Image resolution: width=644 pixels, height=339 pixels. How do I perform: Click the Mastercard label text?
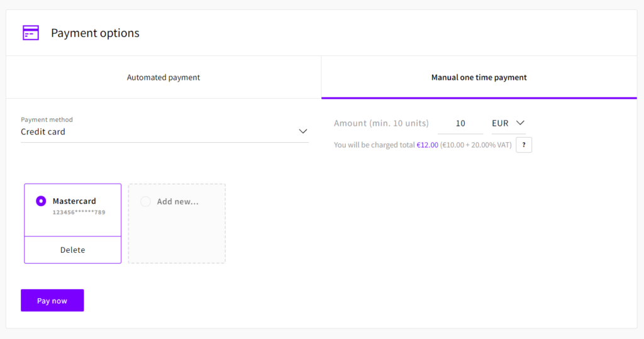(x=74, y=201)
